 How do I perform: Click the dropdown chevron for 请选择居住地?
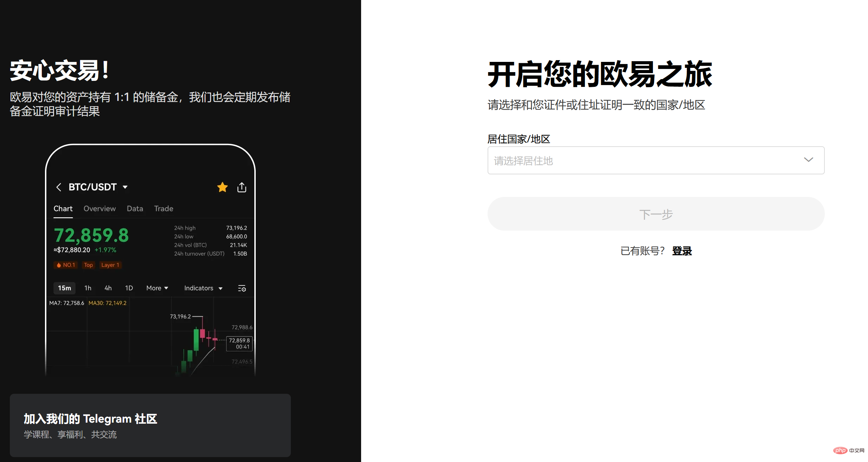(x=808, y=160)
